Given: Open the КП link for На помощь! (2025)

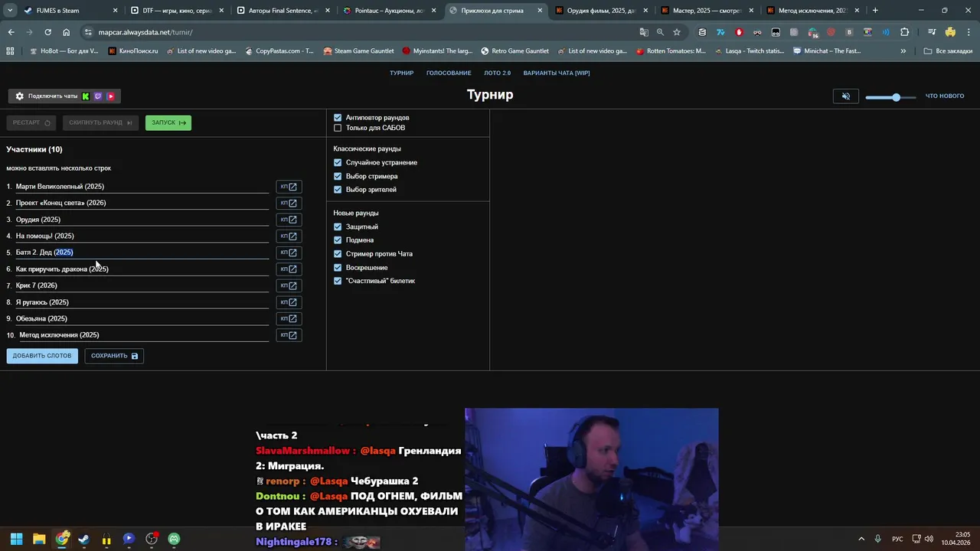Looking at the screenshot, I should [x=289, y=236].
